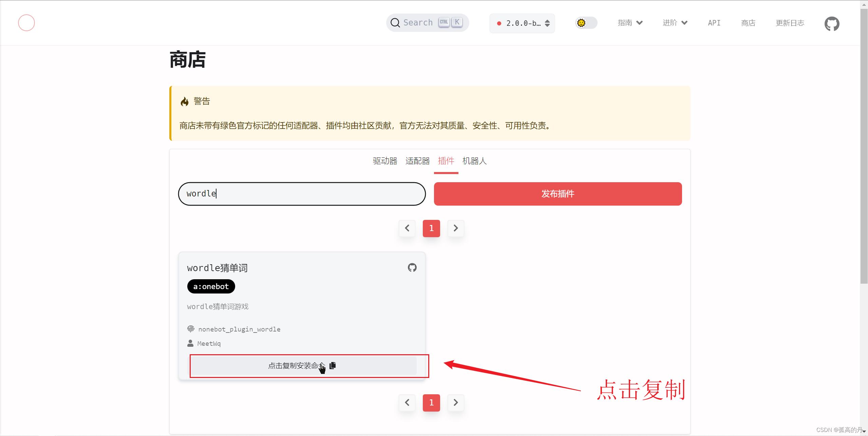Switch to the 机器人 tab

tap(474, 161)
